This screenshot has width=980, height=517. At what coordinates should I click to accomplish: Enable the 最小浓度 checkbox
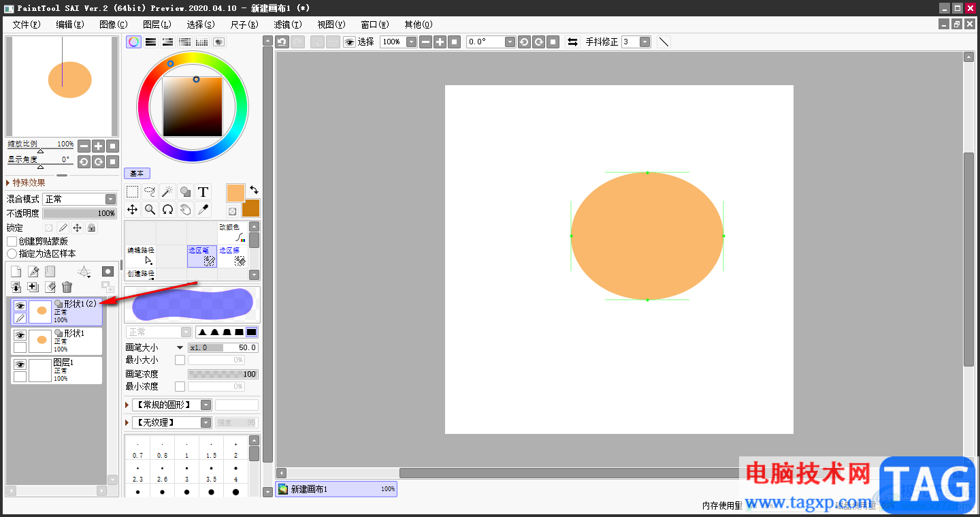(x=180, y=386)
